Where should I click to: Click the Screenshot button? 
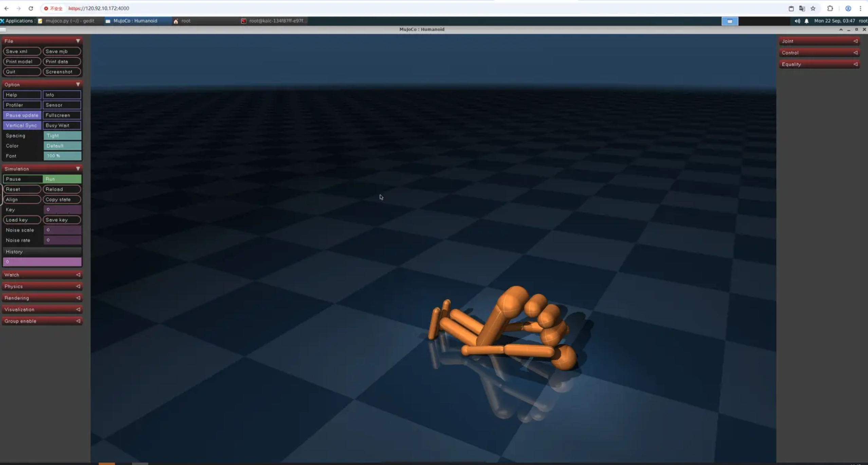[62, 72]
